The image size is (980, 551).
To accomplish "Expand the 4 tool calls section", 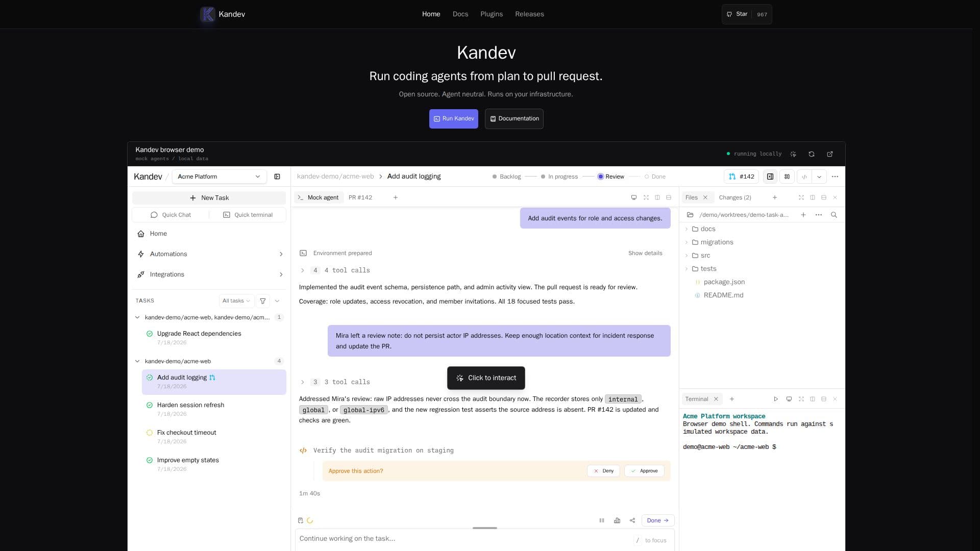I will [303, 270].
